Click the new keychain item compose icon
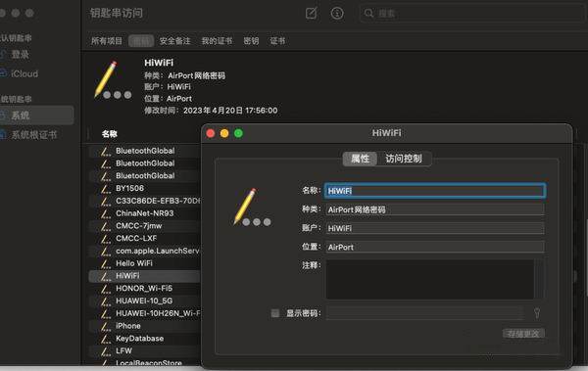This screenshot has width=588, height=371. (x=311, y=14)
